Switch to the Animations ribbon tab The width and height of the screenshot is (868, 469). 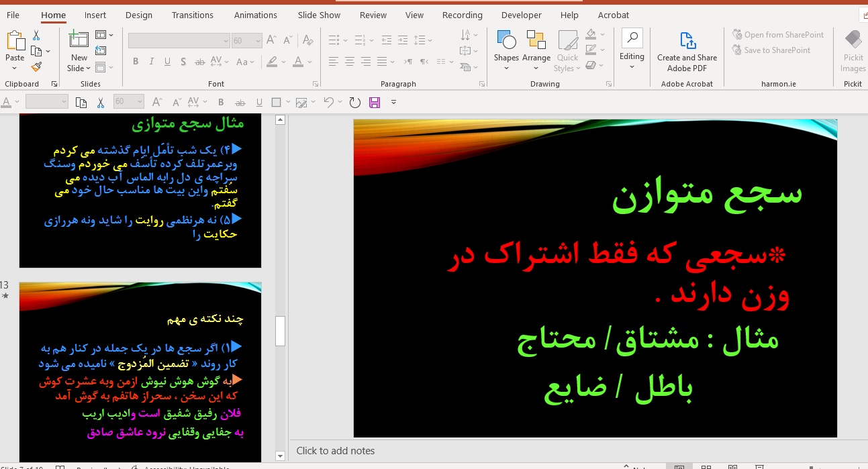pos(255,15)
